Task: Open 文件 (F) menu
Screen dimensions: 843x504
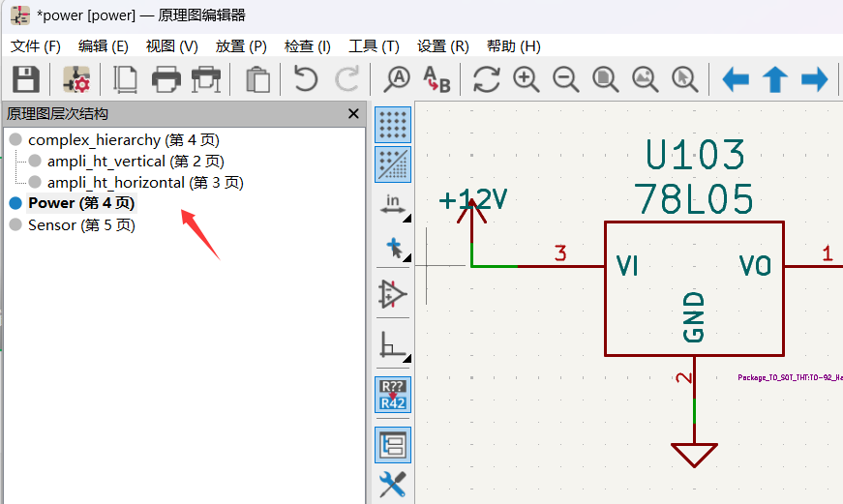Action: (36, 46)
